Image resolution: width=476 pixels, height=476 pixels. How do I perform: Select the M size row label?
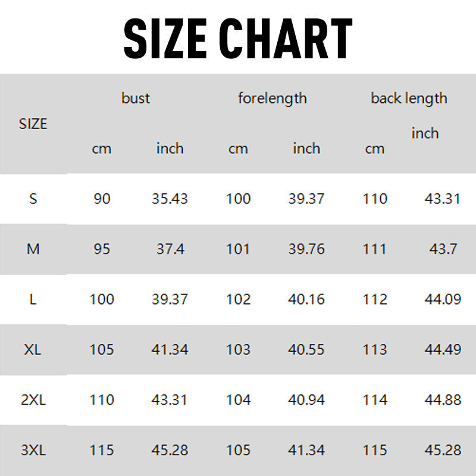pyautogui.click(x=33, y=249)
